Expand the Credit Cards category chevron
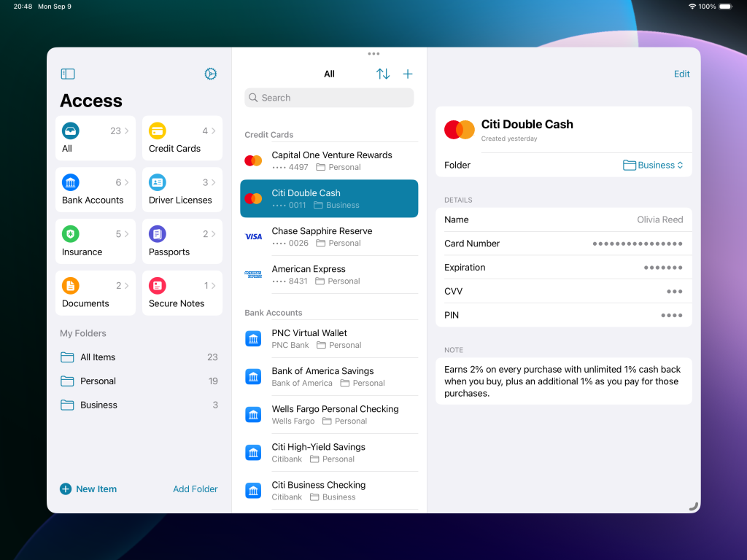 point(213,131)
